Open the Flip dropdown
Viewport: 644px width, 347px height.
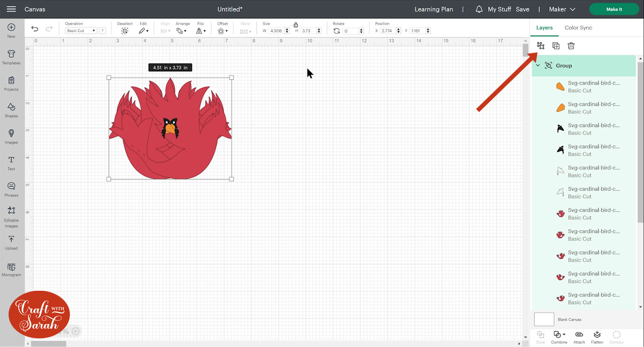coord(201,31)
